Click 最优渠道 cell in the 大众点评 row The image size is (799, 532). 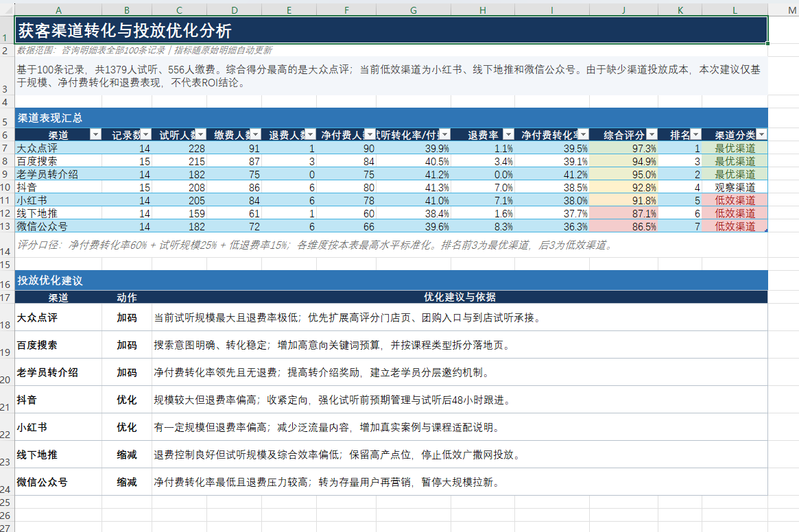[735, 148]
